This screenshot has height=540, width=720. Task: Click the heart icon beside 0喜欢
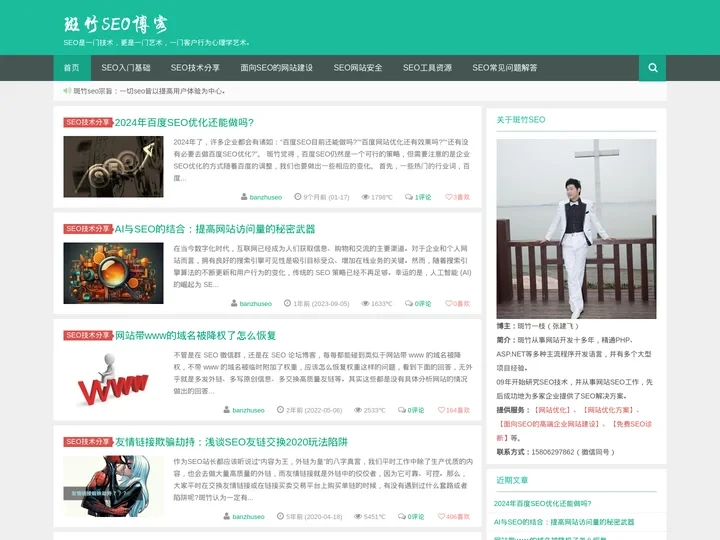click(449, 304)
